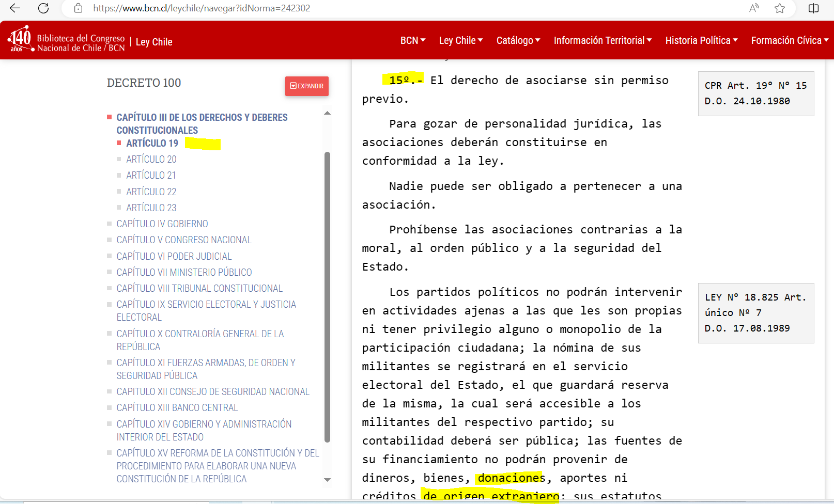The image size is (834, 504).
Task: Select ARTÍCULO 20 in the index
Action: [151, 160]
